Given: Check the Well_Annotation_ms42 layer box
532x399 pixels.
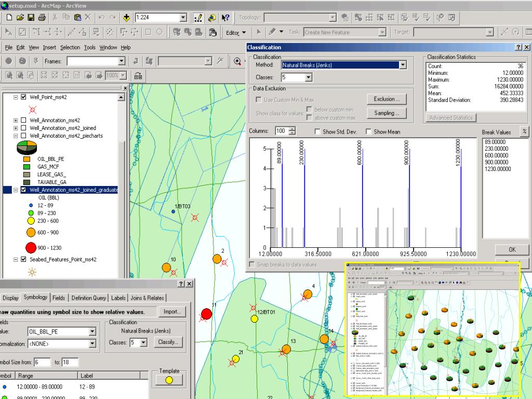Looking at the screenshot, I should pos(23,120).
